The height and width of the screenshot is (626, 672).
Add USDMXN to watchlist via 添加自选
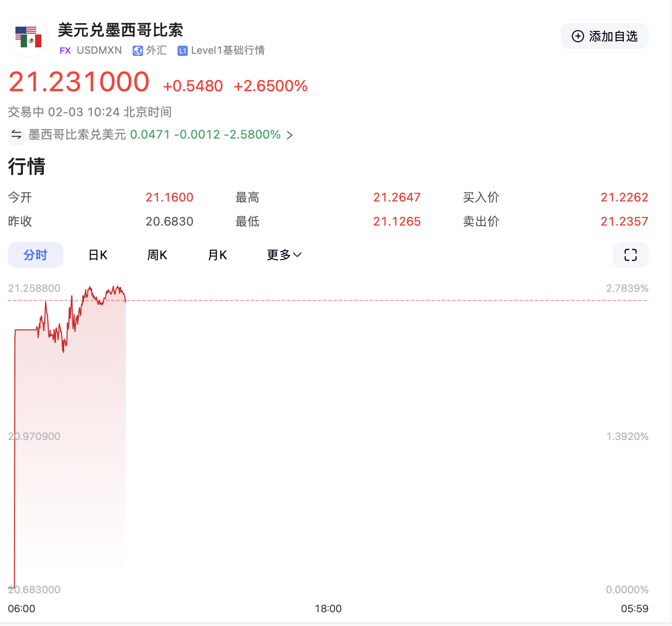[604, 37]
